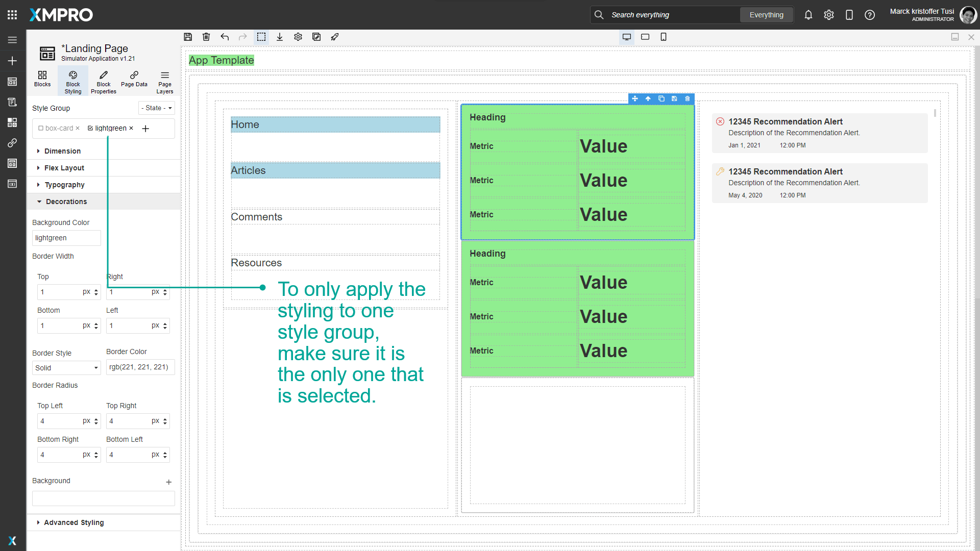Add a new style group with plus button
The width and height of the screenshot is (980, 551).
pos(145,129)
